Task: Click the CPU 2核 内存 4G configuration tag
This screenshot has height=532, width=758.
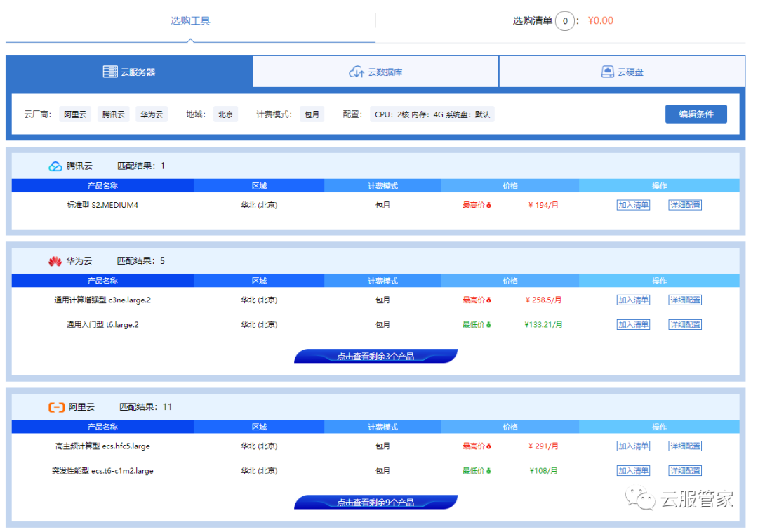Action: [x=432, y=114]
